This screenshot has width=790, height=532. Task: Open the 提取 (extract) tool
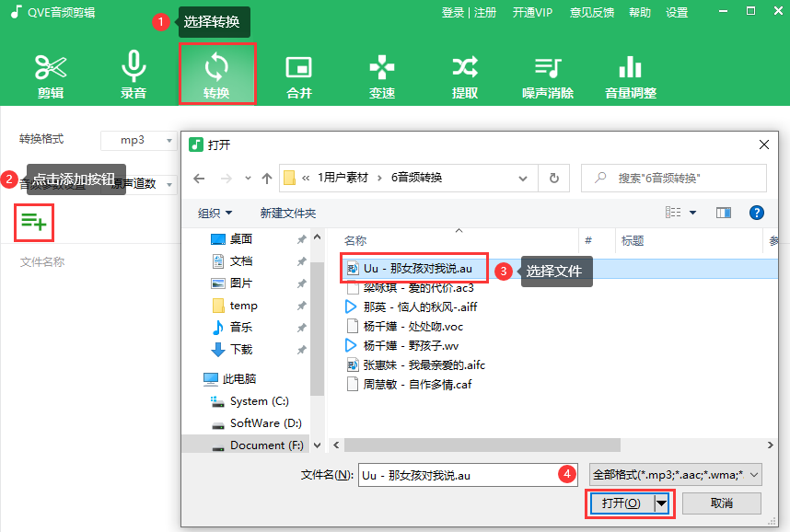465,75
